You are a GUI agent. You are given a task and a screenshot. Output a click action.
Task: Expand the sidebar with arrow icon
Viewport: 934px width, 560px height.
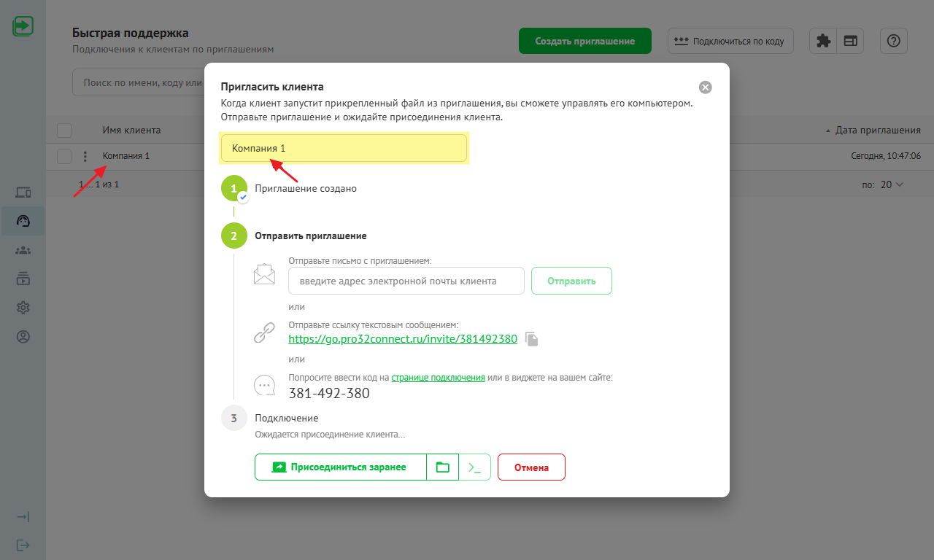23,517
